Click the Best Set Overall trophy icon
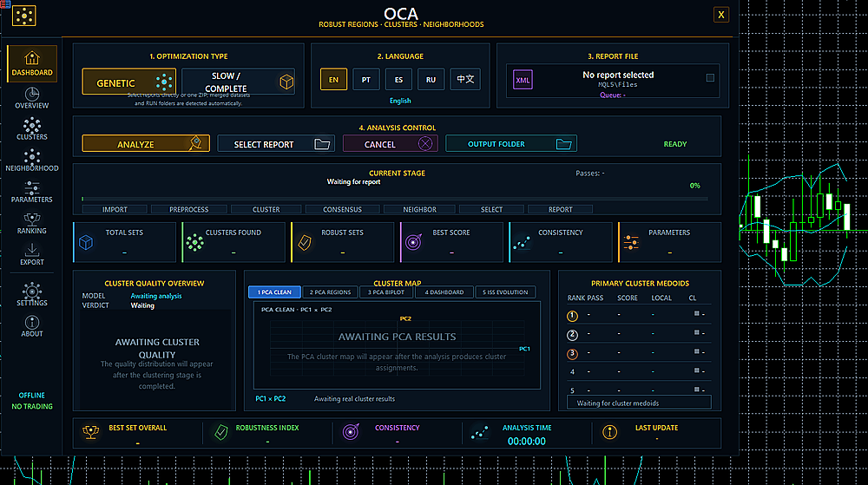The width and height of the screenshot is (868, 485). coord(91,432)
